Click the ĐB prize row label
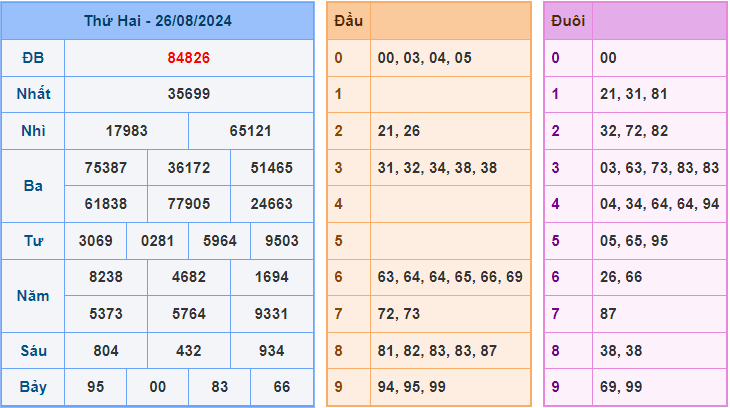Image resolution: width=730 pixels, height=408 pixels. [33, 57]
